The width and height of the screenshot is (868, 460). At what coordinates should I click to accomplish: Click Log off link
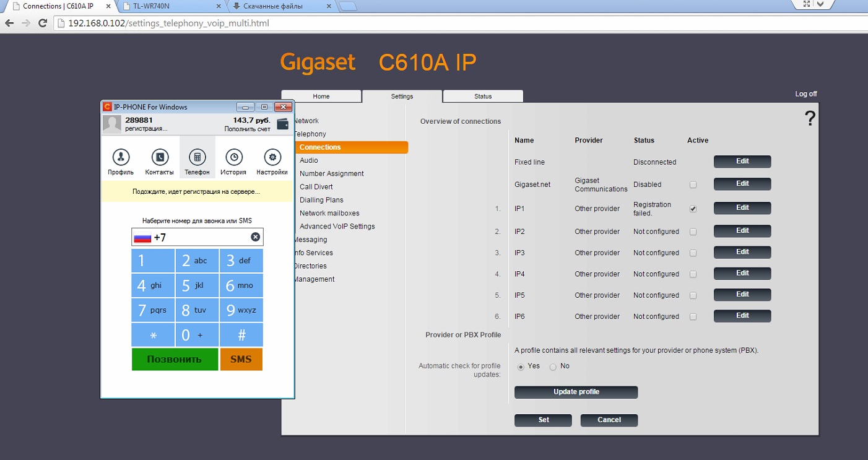click(x=806, y=94)
